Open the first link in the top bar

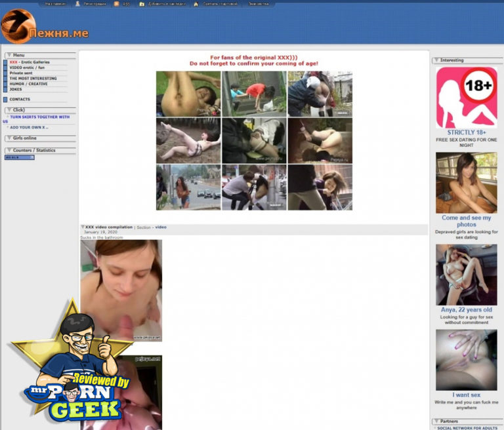(x=55, y=4)
